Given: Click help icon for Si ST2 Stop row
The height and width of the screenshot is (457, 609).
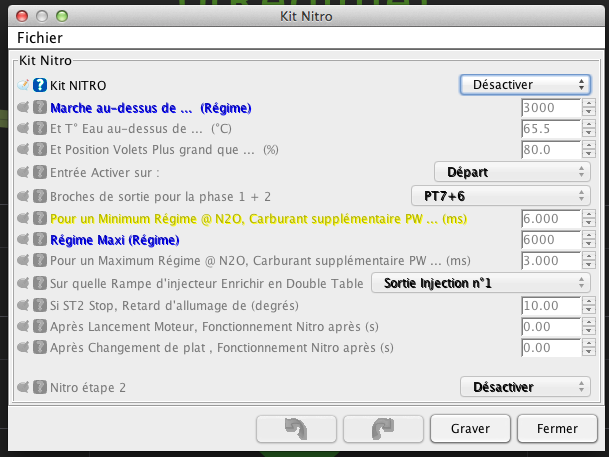Looking at the screenshot, I should tap(40, 305).
